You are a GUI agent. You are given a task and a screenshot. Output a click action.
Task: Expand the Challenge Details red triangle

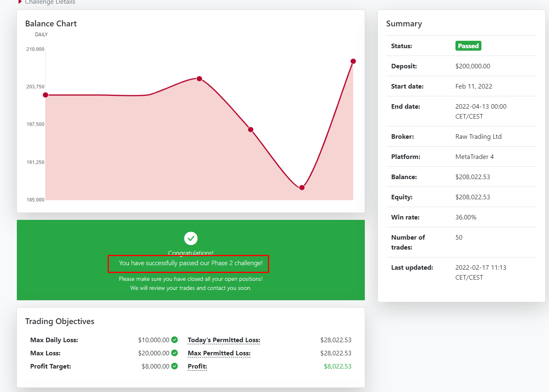(x=20, y=2)
